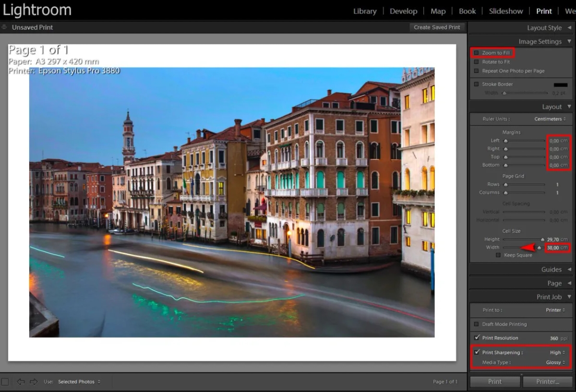Image resolution: width=576 pixels, height=392 pixels.
Task: Click the Cell Size Width value field
Action: tap(553, 248)
